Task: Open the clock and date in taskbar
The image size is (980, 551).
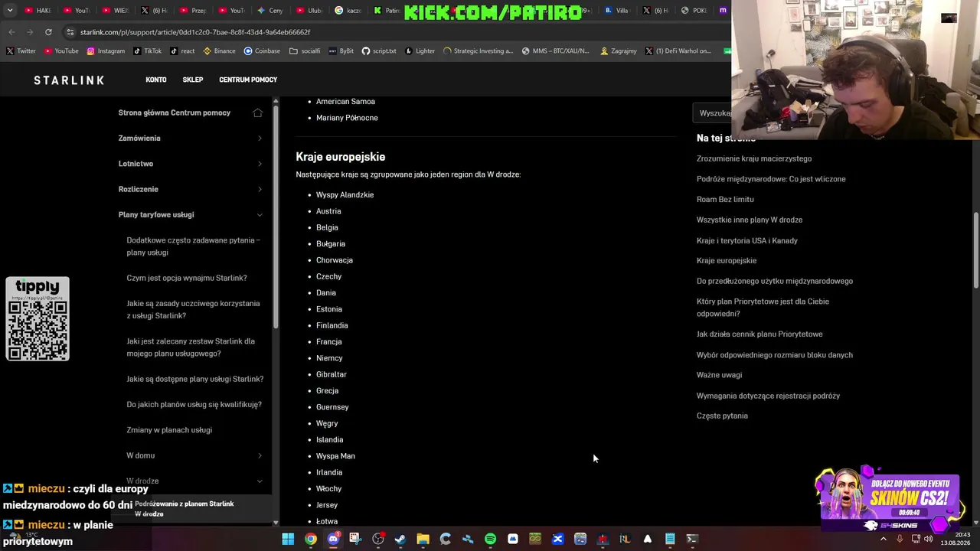Action: click(957, 539)
